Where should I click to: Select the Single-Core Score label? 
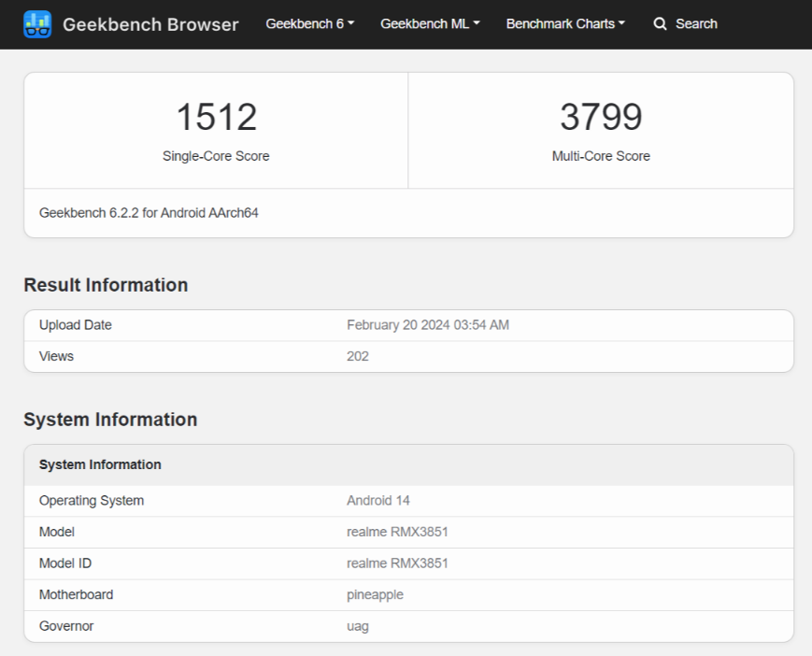click(x=216, y=156)
